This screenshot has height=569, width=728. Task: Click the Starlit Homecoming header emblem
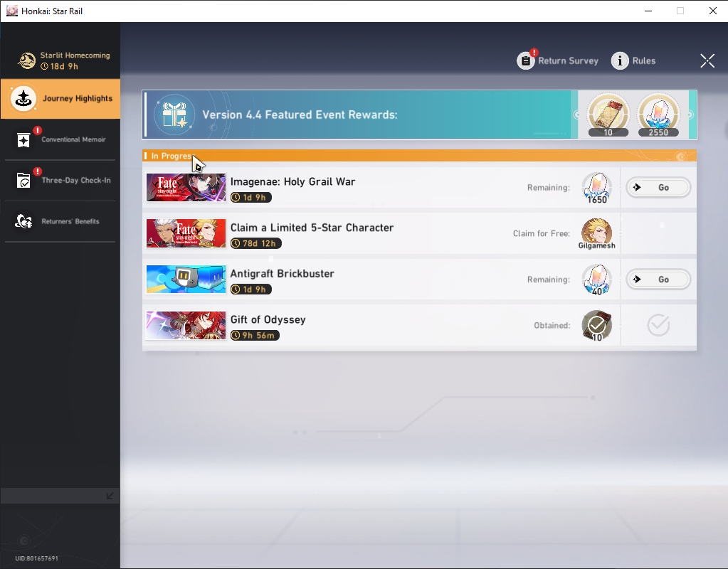coord(26,60)
